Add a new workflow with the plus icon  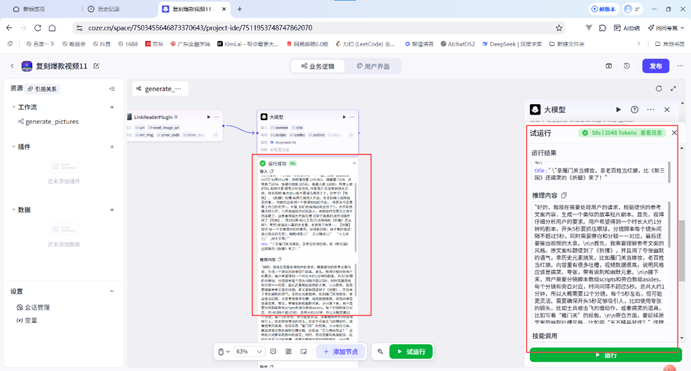[112, 107]
